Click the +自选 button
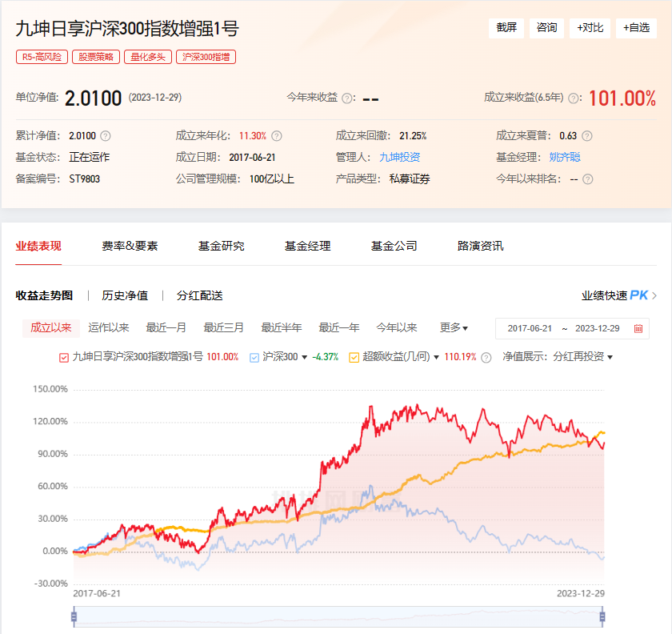This screenshot has width=672, height=634. [636, 28]
